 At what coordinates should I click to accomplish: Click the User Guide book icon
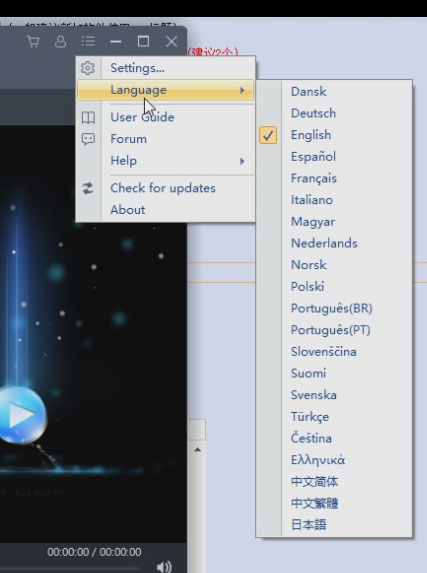(x=88, y=117)
